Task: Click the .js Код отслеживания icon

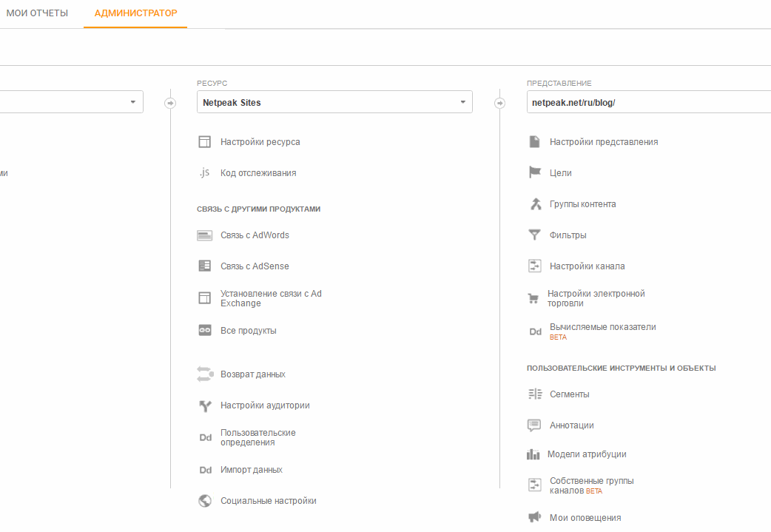Action: pos(204,172)
